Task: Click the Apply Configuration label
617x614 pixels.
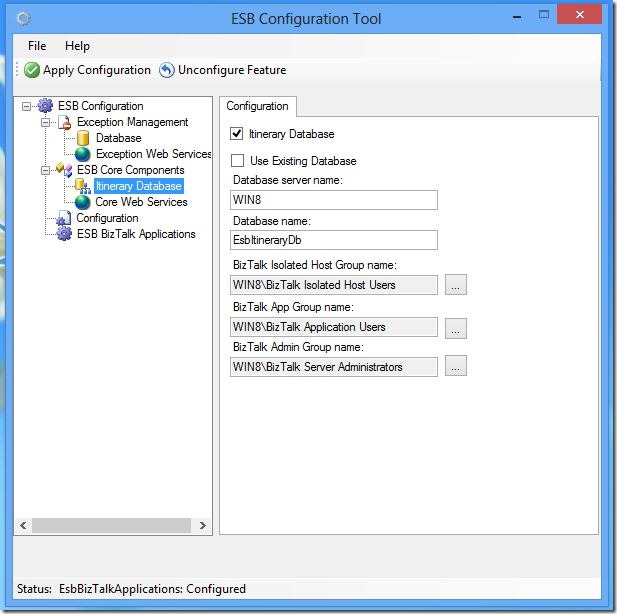Action: [97, 70]
